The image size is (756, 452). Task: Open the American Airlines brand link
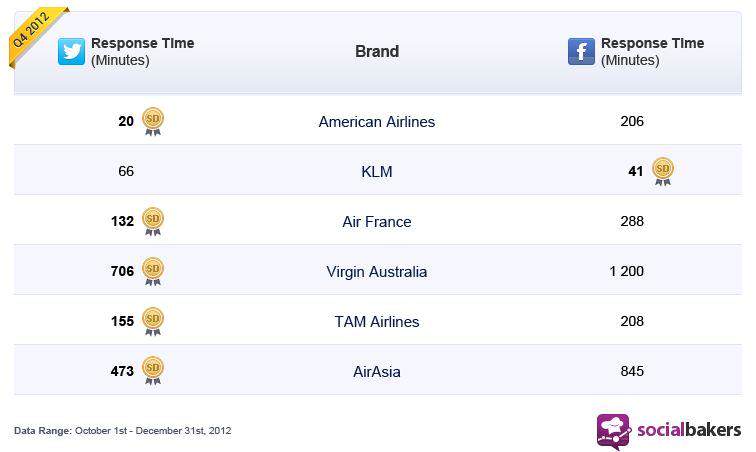377,122
